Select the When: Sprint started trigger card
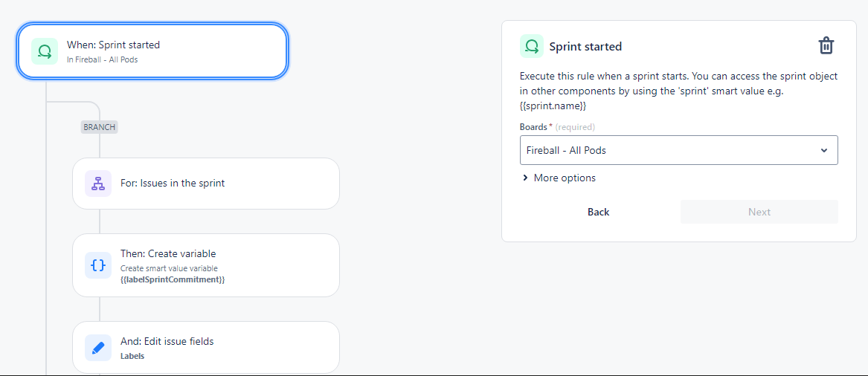The height and width of the screenshot is (376, 868). (x=152, y=51)
